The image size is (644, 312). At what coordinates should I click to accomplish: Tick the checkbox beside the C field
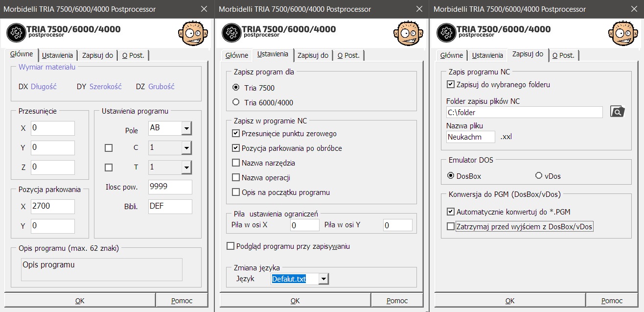point(109,147)
